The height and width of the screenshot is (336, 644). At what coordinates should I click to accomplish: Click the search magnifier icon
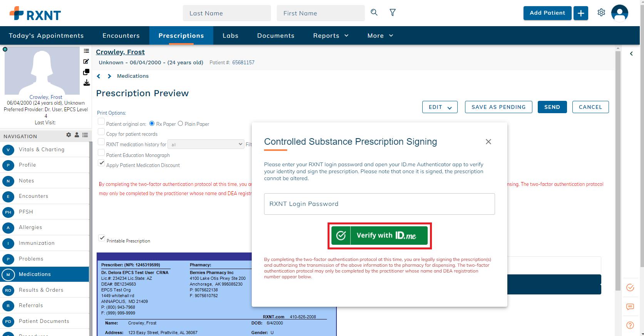coord(374,12)
